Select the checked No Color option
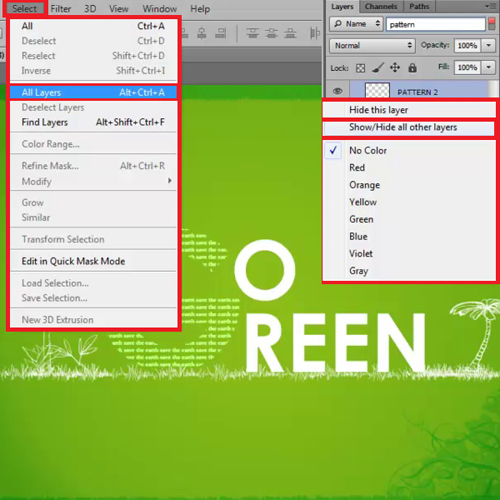This screenshot has width=500, height=500. click(x=368, y=151)
